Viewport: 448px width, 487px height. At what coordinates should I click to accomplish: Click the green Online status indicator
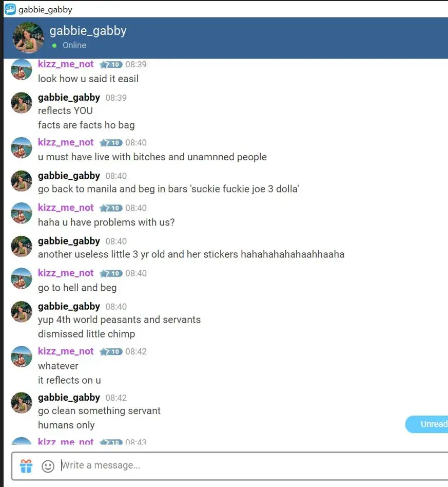coord(54,45)
